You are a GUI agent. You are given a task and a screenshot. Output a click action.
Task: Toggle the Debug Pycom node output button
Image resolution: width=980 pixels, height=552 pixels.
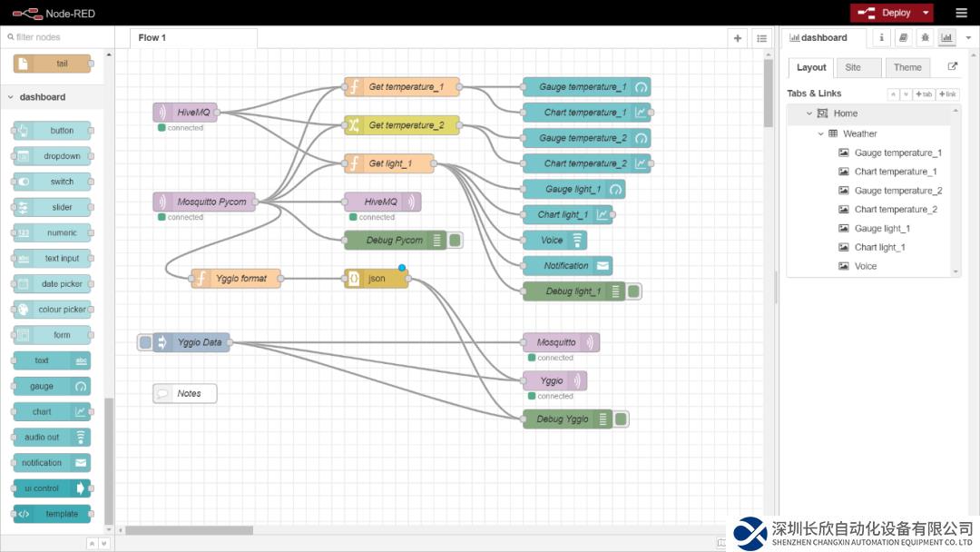[456, 241]
